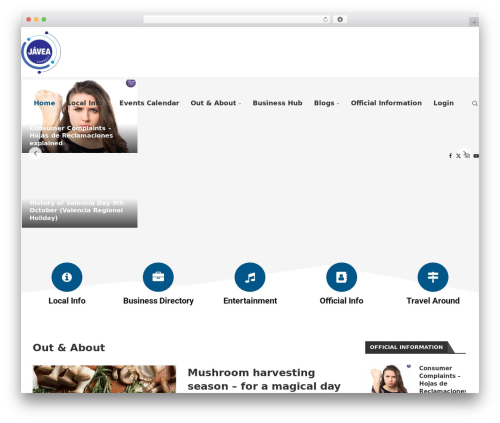The height and width of the screenshot is (423, 500).
Task: Open Consumer Complaints slider image
Action: (x=80, y=116)
